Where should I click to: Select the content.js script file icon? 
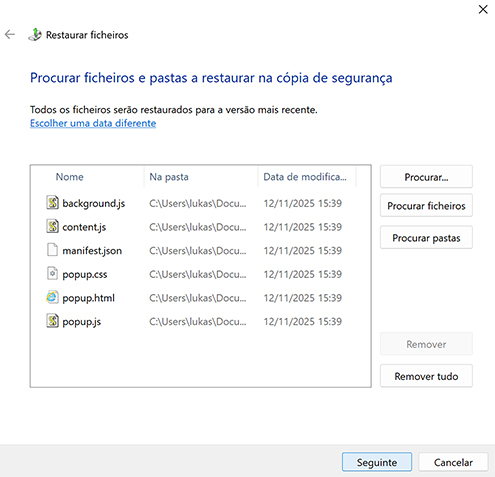[52, 226]
